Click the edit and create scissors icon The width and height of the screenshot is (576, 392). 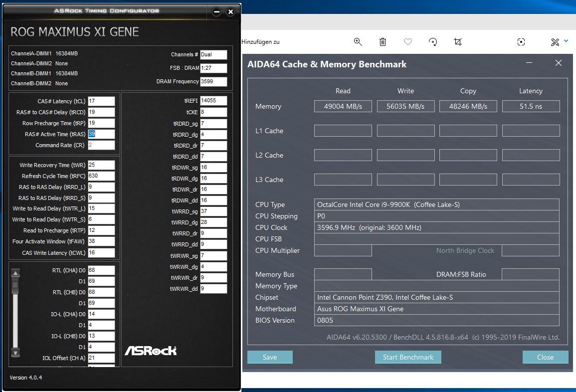coord(555,42)
